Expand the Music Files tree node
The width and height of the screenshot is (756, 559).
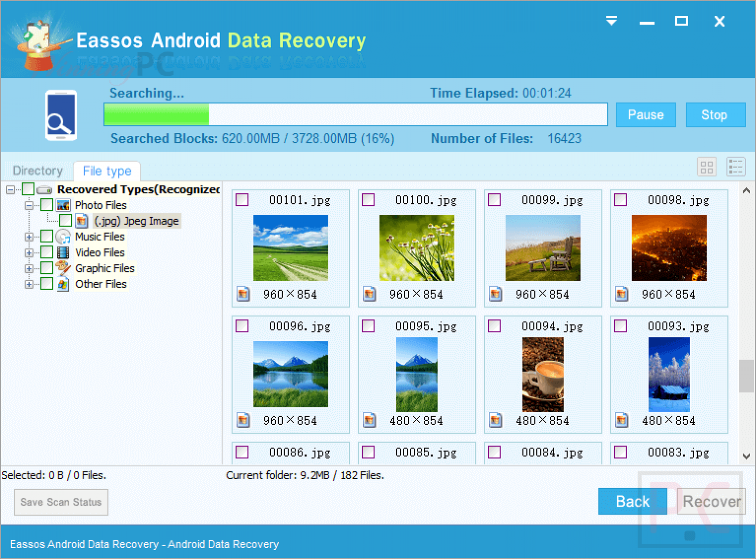[29, 237]
